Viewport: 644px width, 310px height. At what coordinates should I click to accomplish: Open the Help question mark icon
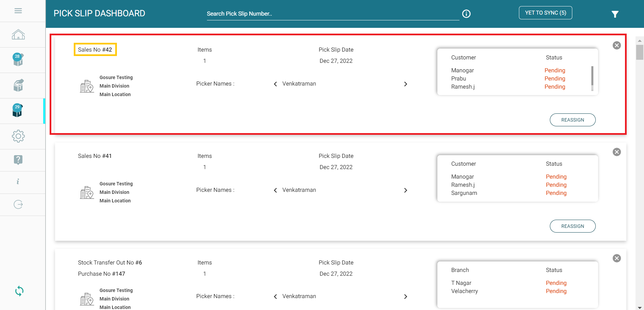(18, 160)
